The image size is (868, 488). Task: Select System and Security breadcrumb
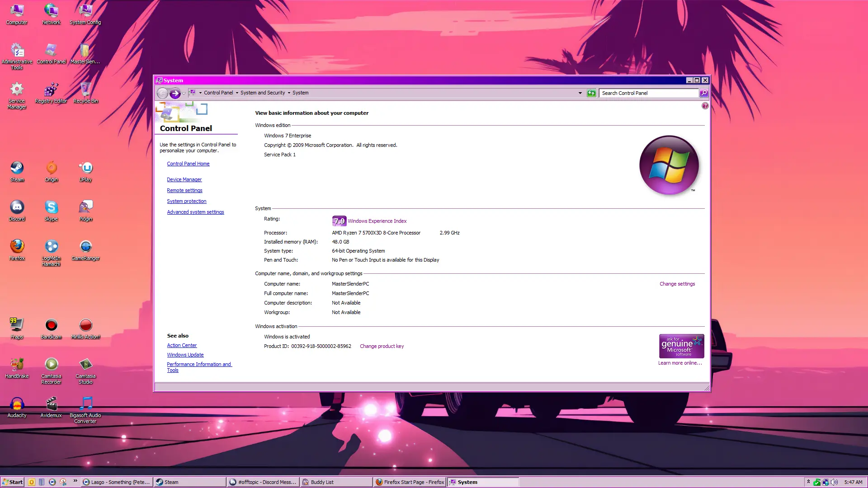click(x=263, y=93)
